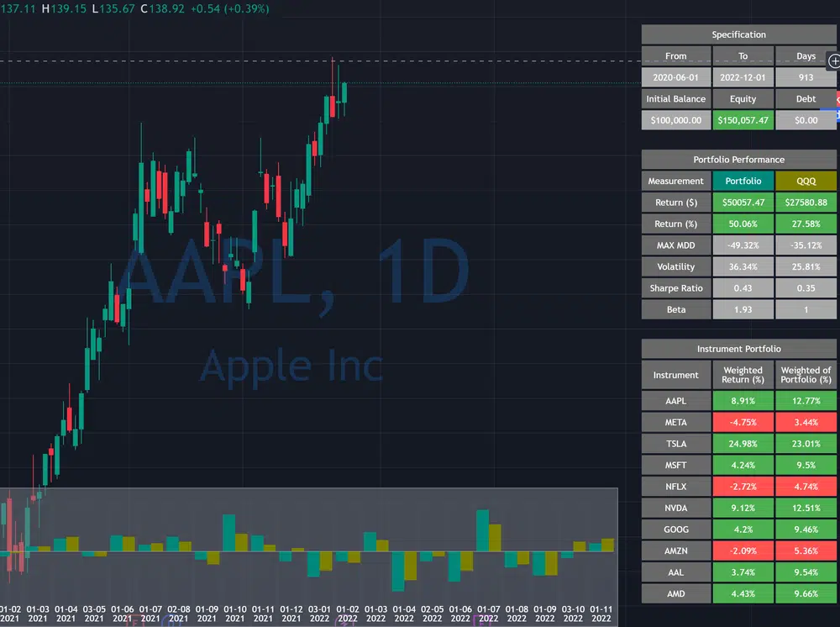Click the MAX MDD measurement label

(x=675, y=245)
